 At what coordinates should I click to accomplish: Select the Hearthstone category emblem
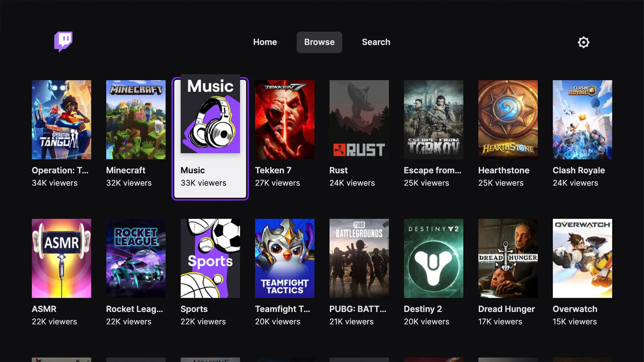point(508,119)
